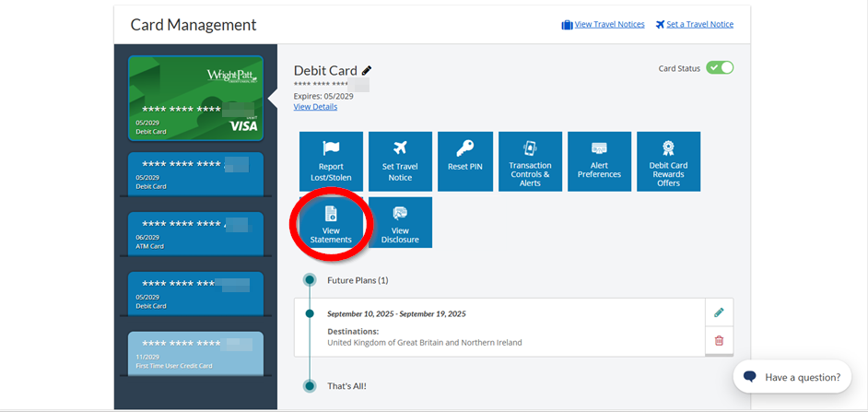868x412 pixels.
Task: Open the View Details link
Action: (315, 107)
